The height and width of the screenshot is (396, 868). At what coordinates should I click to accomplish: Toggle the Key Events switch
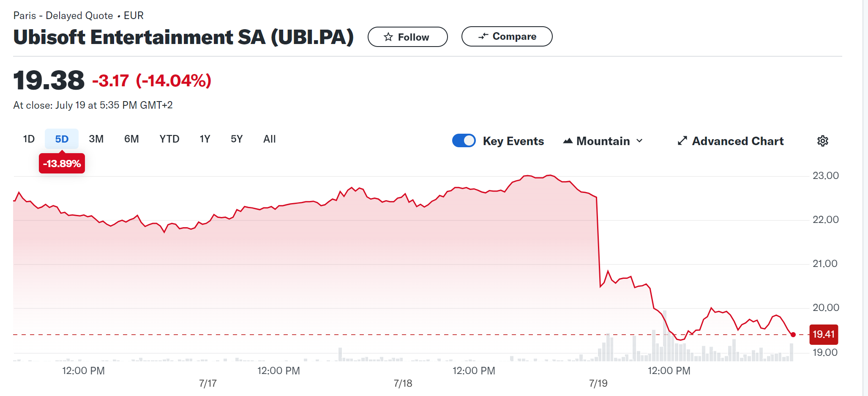[x=464, y=141]
